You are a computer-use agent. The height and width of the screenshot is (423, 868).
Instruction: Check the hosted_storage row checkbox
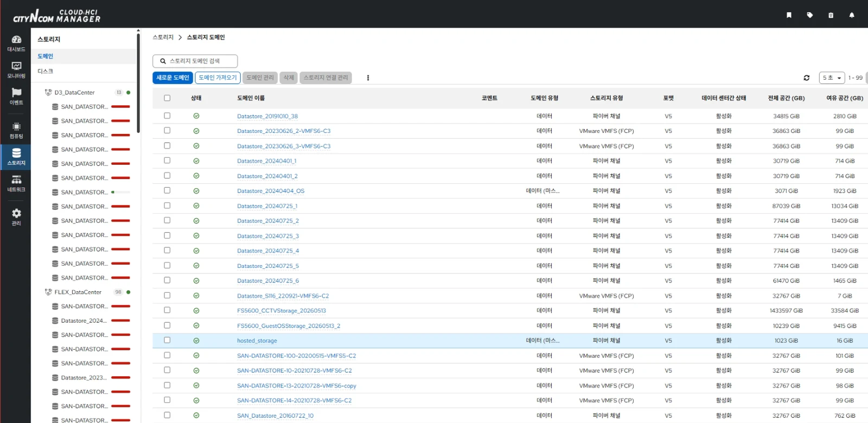click(x=167, y=340)
